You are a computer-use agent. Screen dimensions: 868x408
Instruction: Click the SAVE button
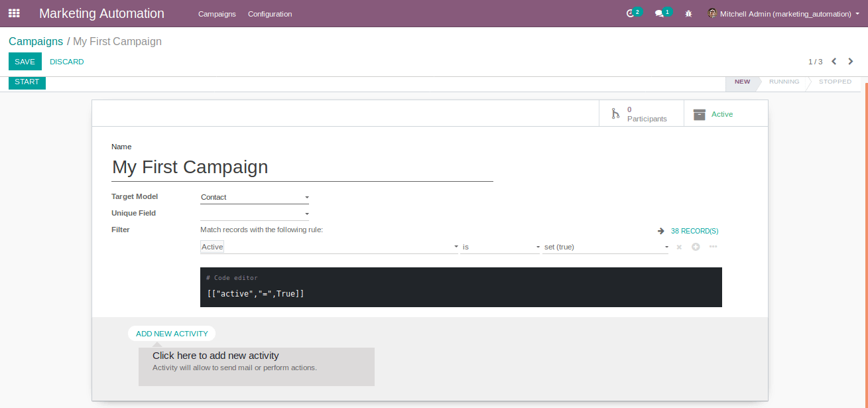pos(25,62)
